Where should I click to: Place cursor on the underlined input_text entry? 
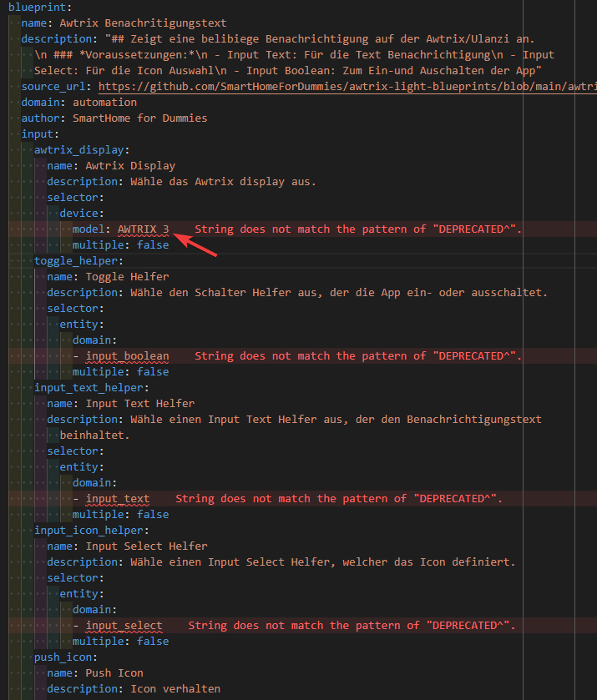coord(117,499)
